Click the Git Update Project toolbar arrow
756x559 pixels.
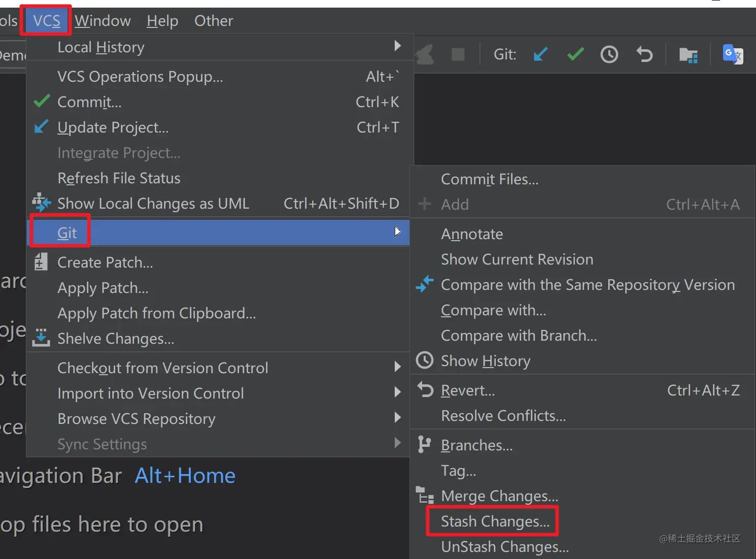point(540,54)
